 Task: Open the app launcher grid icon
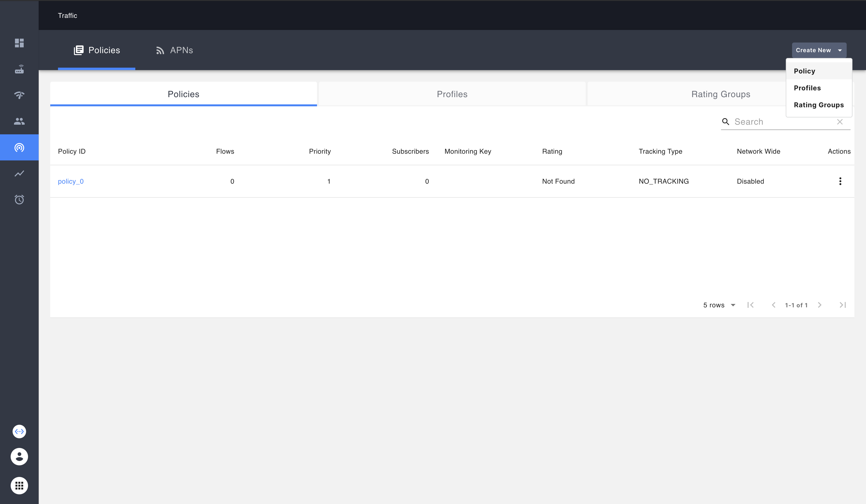click(19, 485)
